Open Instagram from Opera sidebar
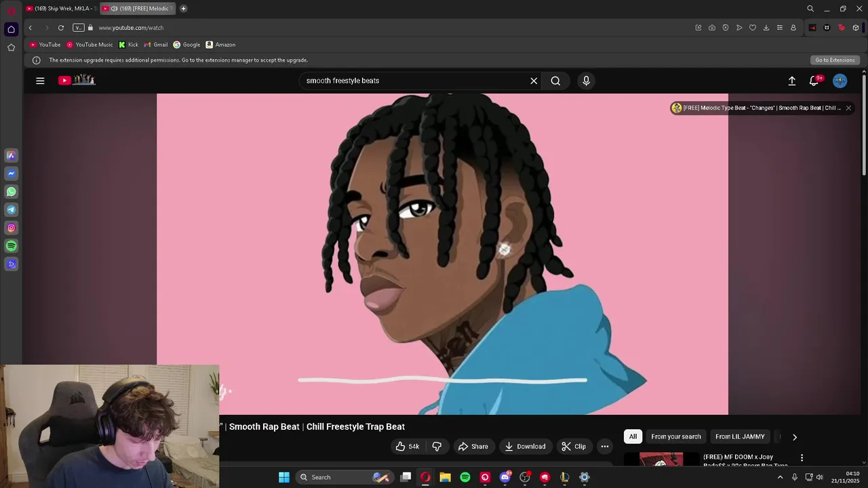Screen dimensions: 868x488 point(11,228)
